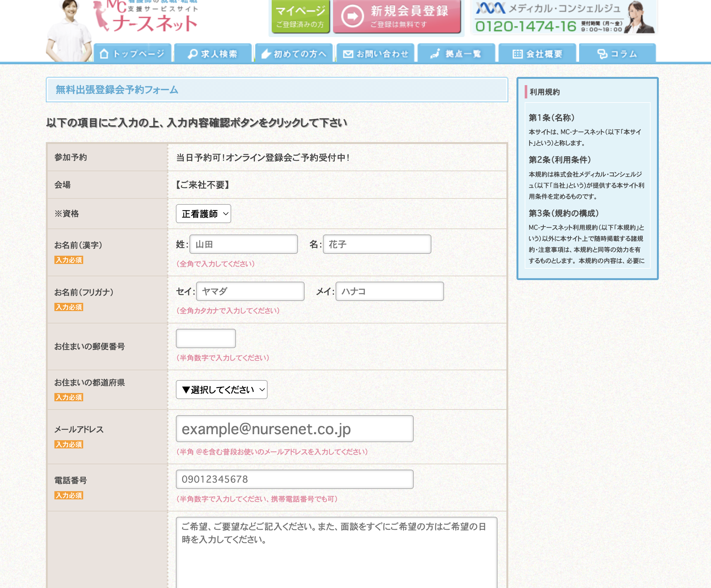Click the ご希望 comments text area

pyautogui.click(x=336, y=552)
